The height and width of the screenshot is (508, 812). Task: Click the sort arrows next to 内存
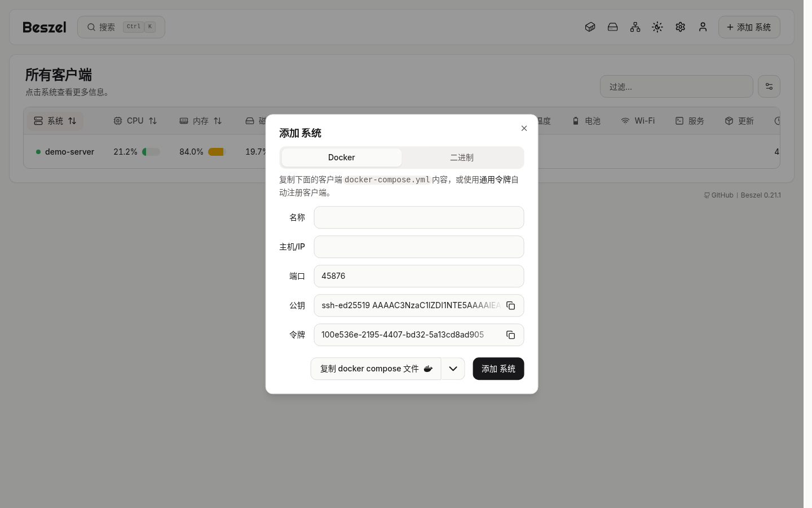point(218,121)
